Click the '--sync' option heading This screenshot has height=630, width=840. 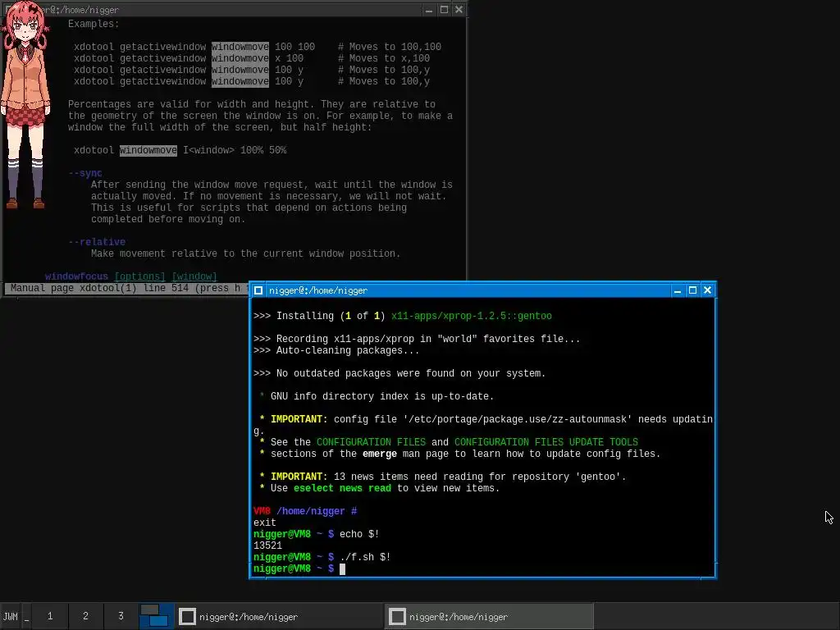85,173
